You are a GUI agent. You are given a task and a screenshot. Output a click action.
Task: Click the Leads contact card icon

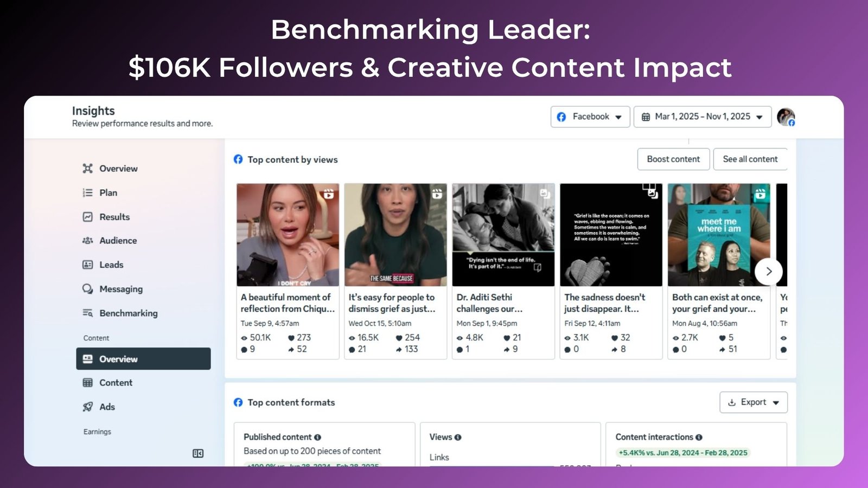[87, 265]
